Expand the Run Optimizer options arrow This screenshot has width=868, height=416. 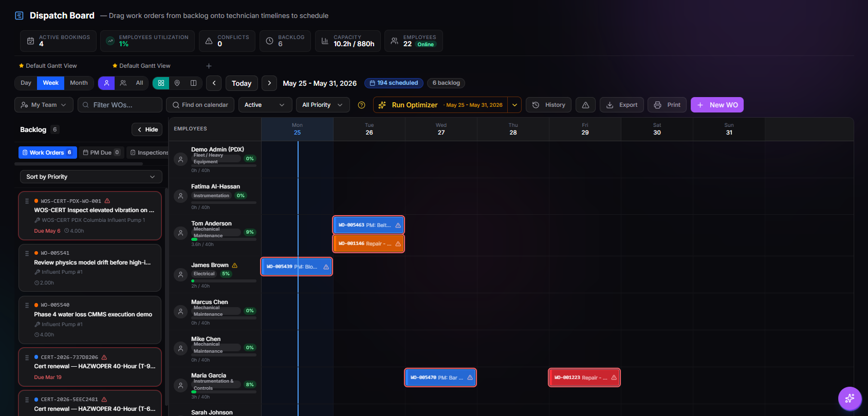(x=514, y=105)
